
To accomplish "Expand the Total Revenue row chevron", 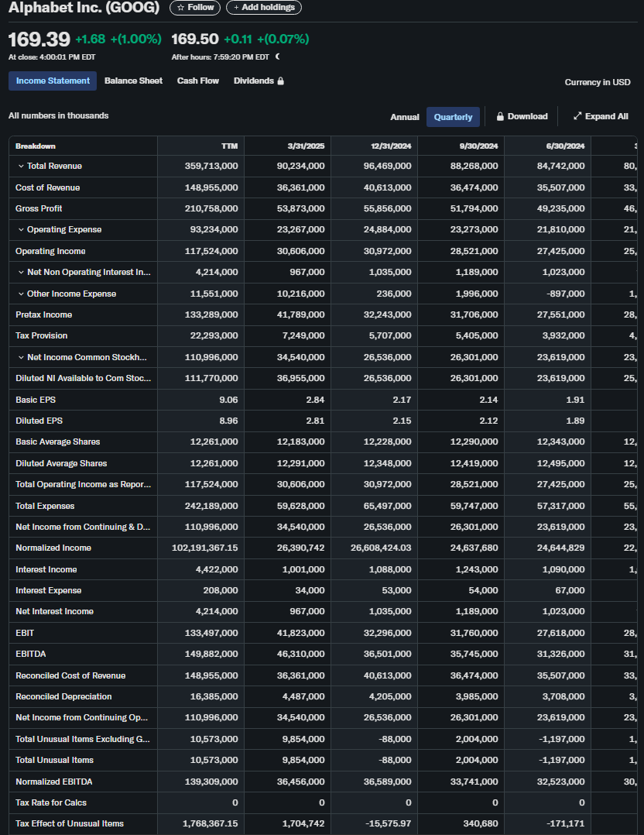I will click(x=21, y=166).
